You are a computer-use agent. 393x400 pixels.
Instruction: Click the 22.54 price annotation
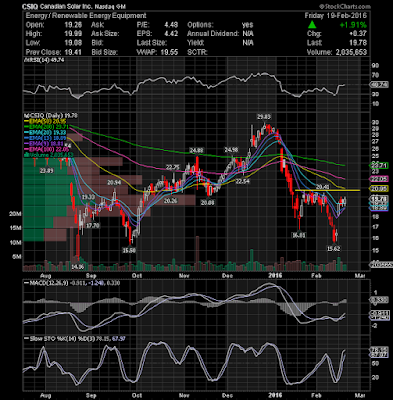(243, 181)
